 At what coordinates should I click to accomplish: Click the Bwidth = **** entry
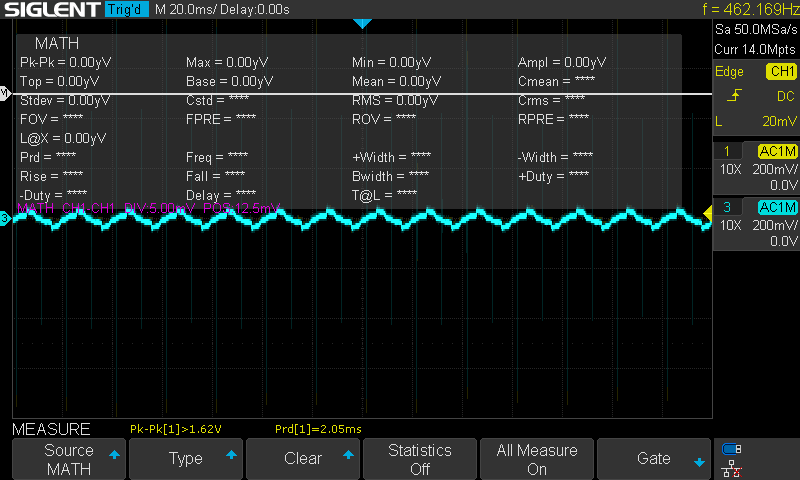(x=390, y=176)
